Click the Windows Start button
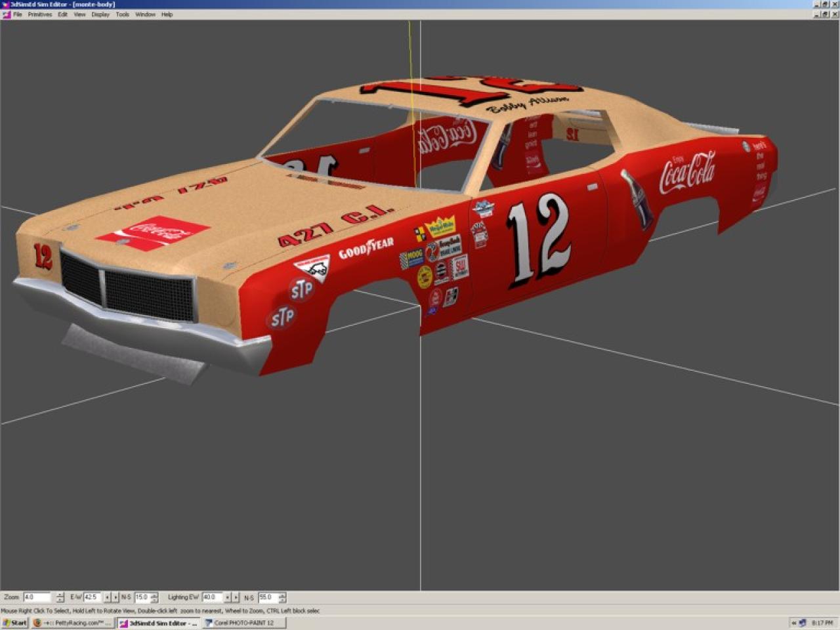The height and width of the screenshot is (630, 840). (x=15, y=623)
